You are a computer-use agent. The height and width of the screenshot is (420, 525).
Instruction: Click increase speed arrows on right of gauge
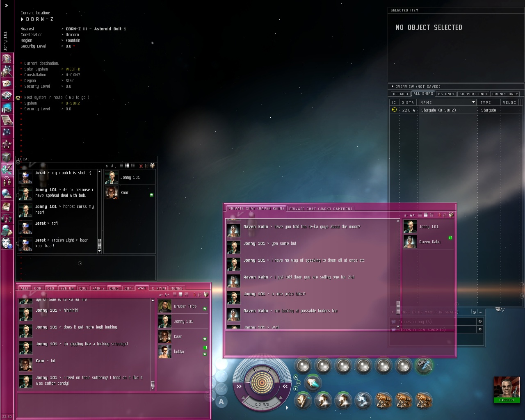[285, 386]
